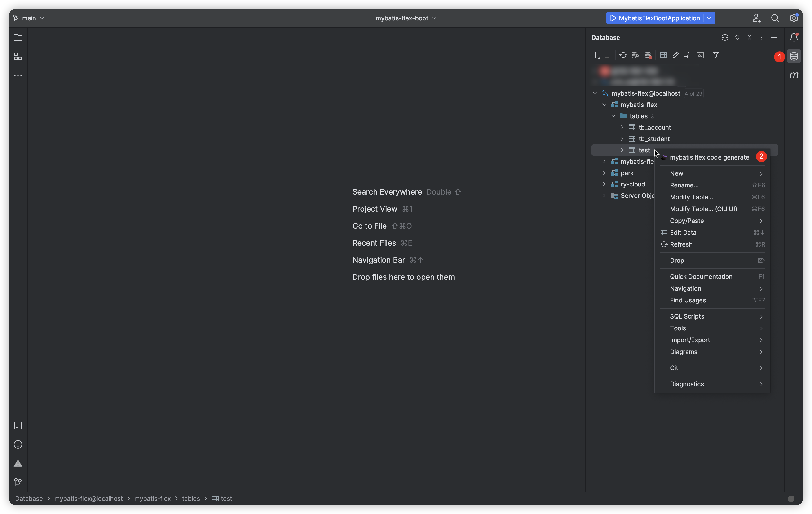Image resolution: width=812 pixels, height=514 pixels.
Task: Open the filter funnel icon in Database toolbar
Action: 716,55
